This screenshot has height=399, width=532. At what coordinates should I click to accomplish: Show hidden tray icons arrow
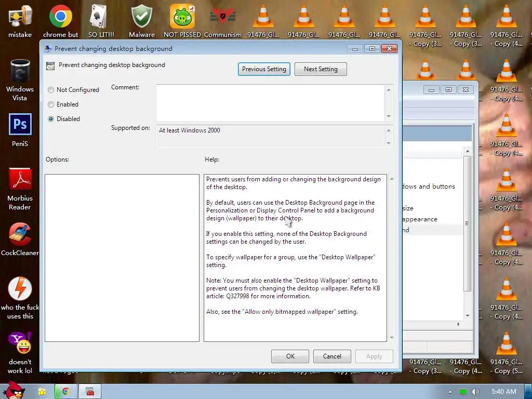click(450, 392)
